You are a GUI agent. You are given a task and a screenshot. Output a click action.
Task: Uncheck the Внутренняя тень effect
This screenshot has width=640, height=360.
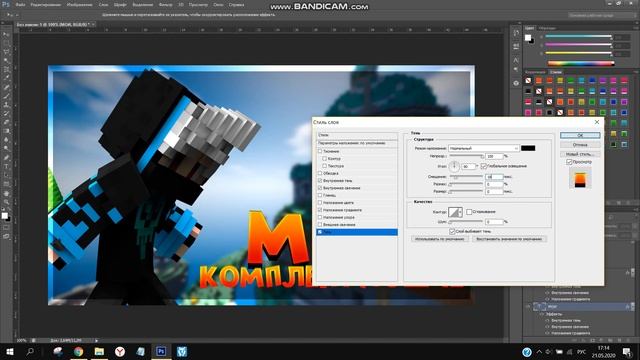(x=320, y=180)
